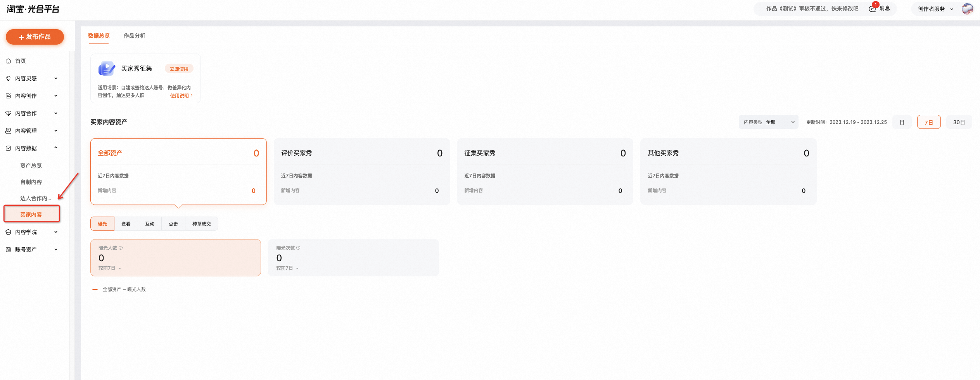
Task: Select the 种草成交 metric tab
Action: point(202,224)
